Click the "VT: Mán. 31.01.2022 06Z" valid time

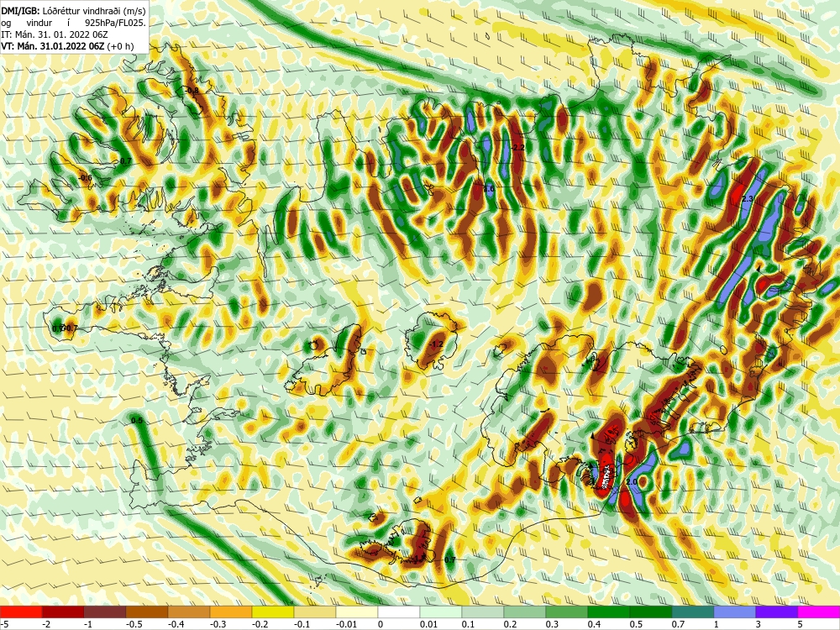[53, 46]
